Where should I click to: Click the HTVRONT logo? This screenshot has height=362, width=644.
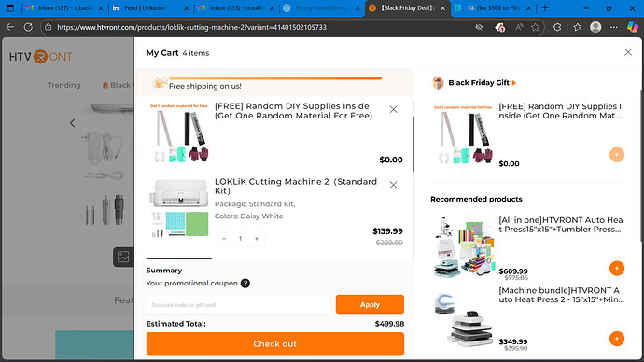point(41,57)
